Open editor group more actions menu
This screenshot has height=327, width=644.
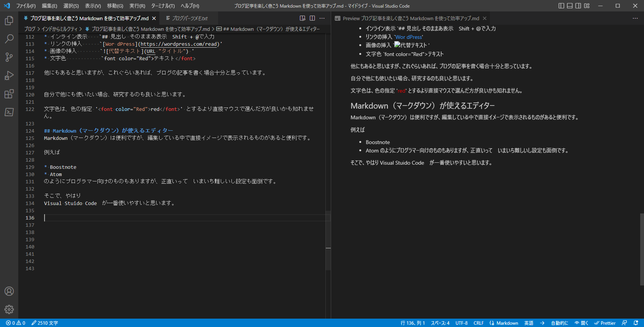coord(322,18)
